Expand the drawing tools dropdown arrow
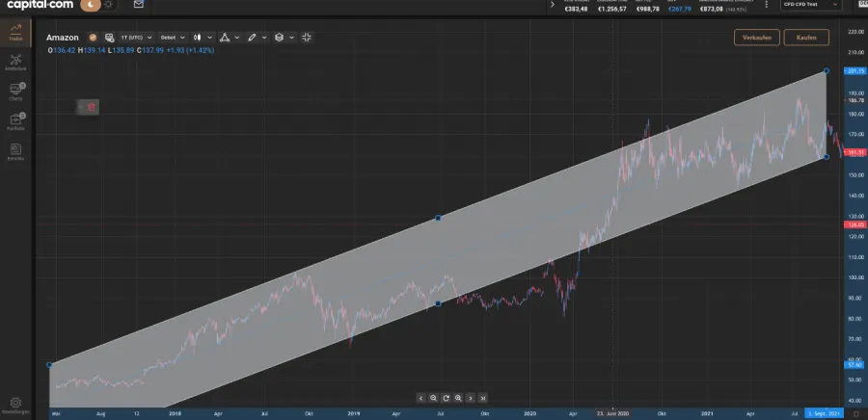The image size is (868, 420). [264, 37]
